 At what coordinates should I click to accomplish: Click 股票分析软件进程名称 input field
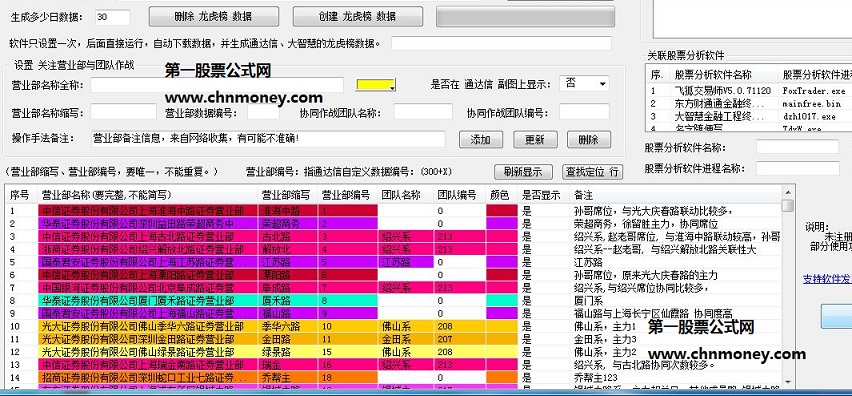point(797,168)
